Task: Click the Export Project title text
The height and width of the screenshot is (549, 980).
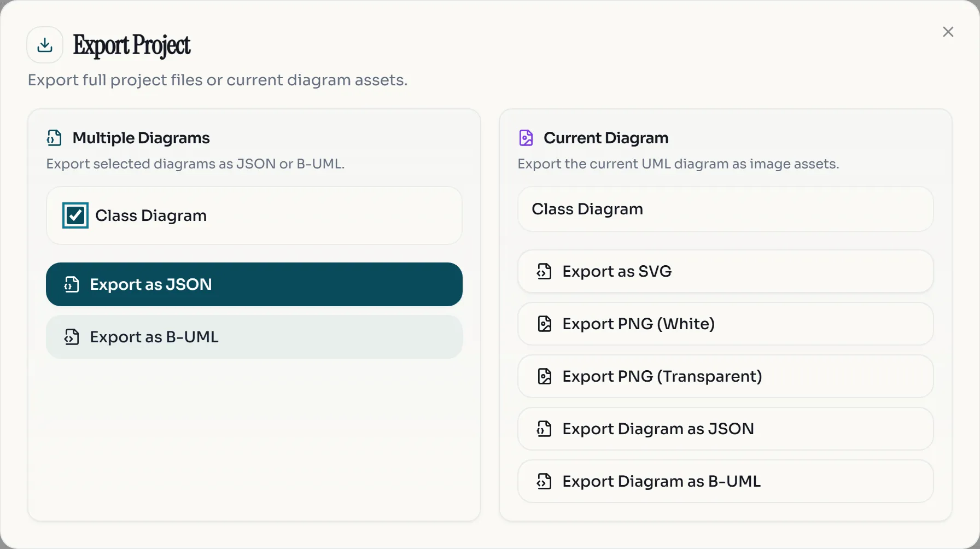Action: 132,45
